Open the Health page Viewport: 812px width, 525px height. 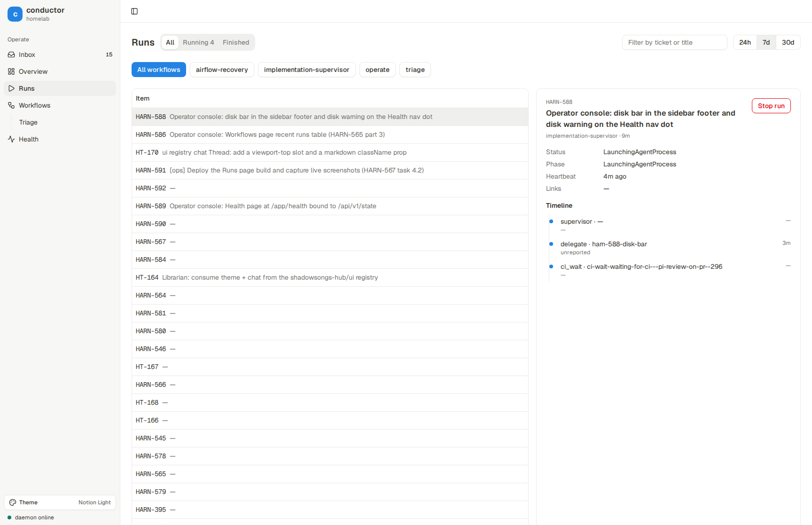click(60, 139)
